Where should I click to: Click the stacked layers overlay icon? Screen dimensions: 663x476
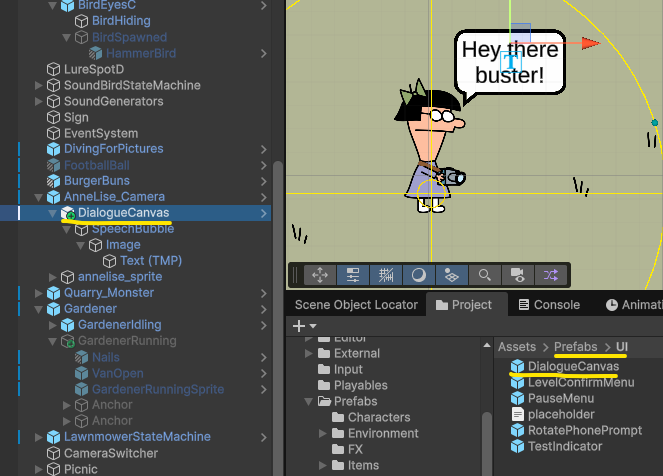click(451, 274)
